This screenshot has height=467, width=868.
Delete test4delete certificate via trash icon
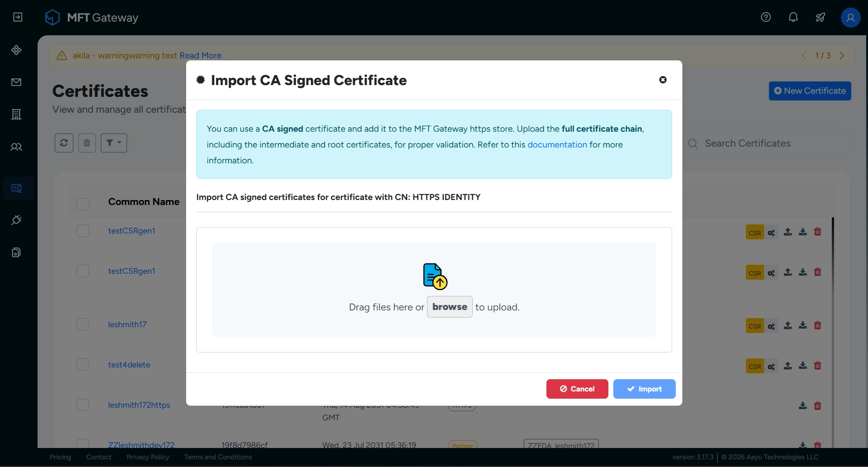pos(818,366)
